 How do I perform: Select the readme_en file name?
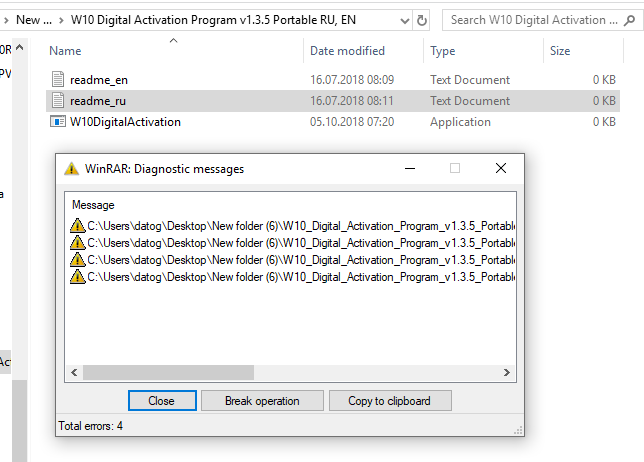click(99, 80)
